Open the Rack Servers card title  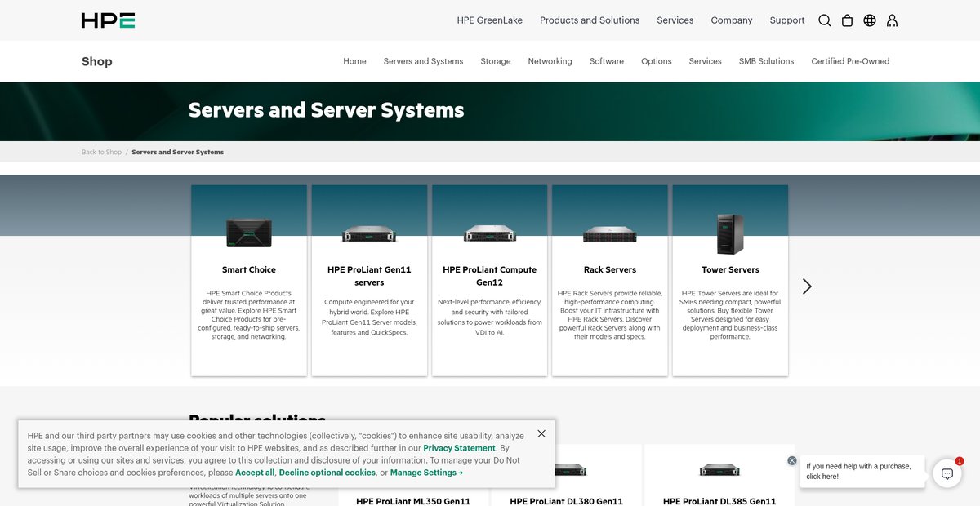610,269
